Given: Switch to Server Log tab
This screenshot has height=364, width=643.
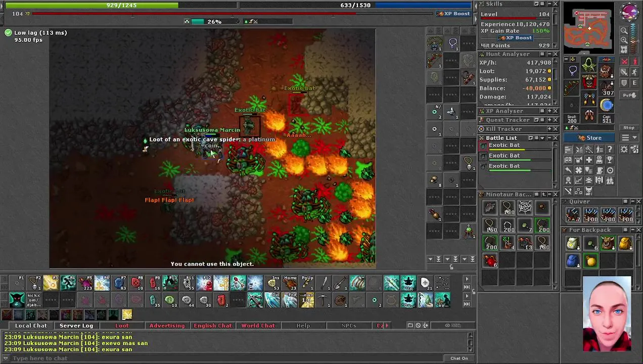Looking at the screenshot, I should click(76, 326).
